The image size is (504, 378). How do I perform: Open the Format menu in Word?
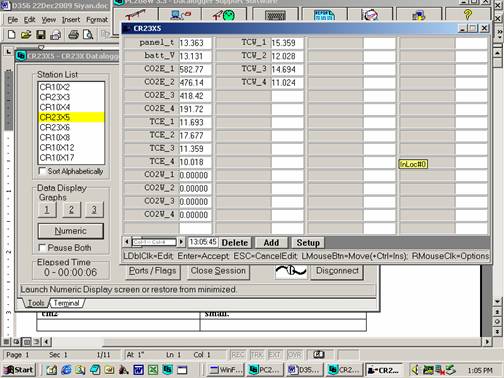tap(97, 20)
